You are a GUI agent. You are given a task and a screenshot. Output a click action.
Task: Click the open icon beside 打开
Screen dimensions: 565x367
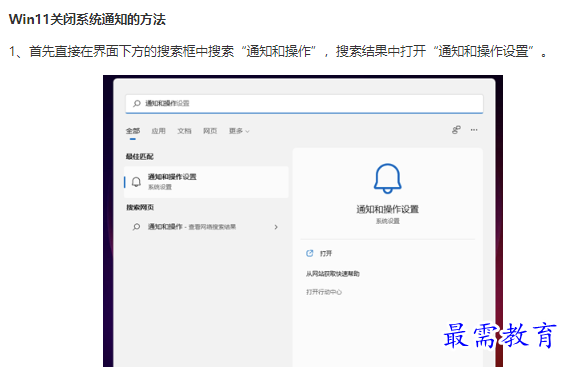310,253
